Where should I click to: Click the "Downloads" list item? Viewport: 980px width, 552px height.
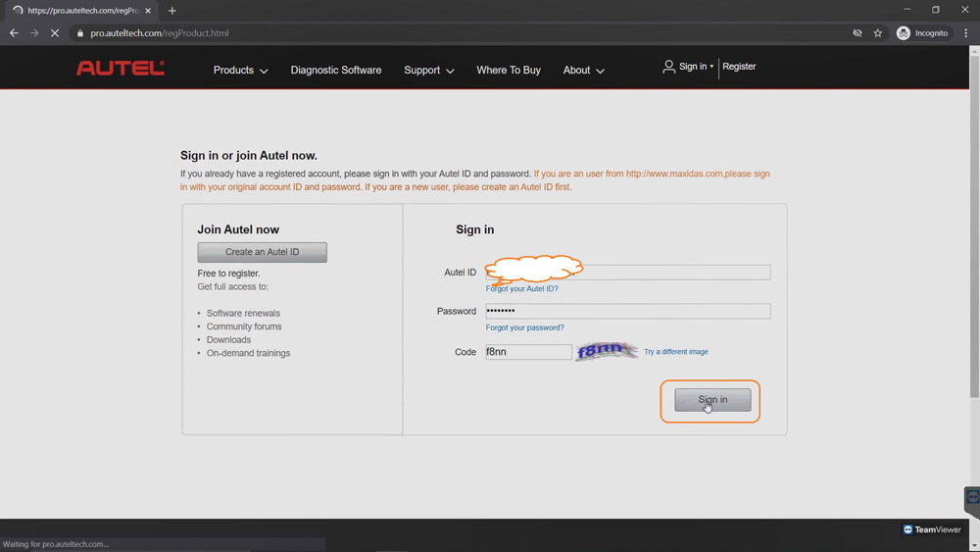tap(228, 339)
